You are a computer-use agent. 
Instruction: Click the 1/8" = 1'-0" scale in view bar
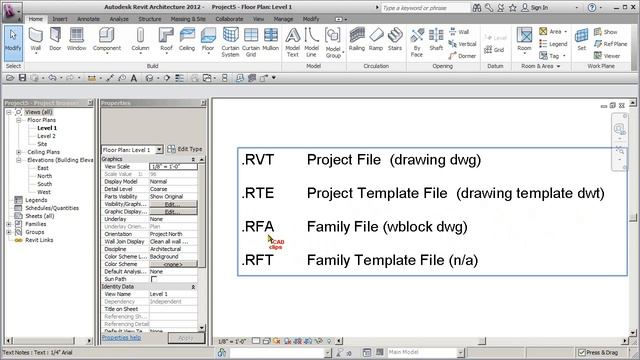click(231, 341)
